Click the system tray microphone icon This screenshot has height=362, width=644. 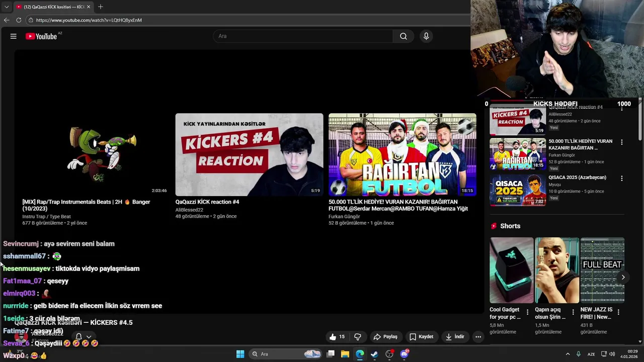579,354
